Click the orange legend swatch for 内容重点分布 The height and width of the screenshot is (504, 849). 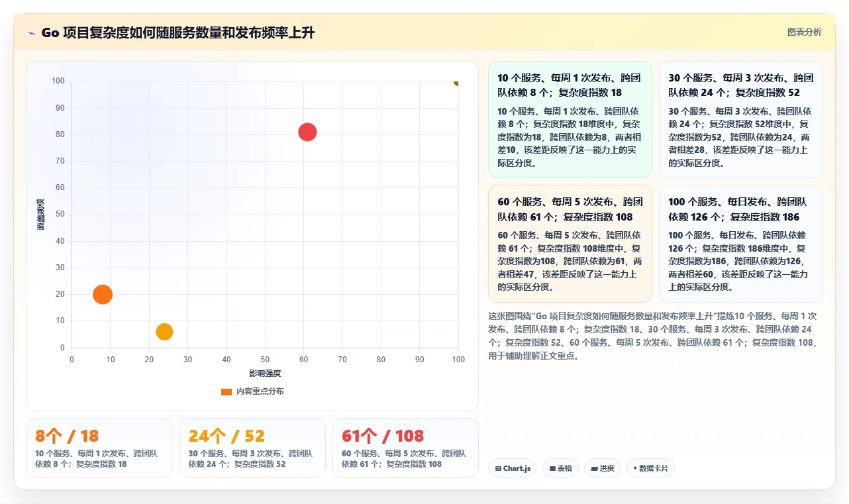pyautogui.click(x=226, y=391)
